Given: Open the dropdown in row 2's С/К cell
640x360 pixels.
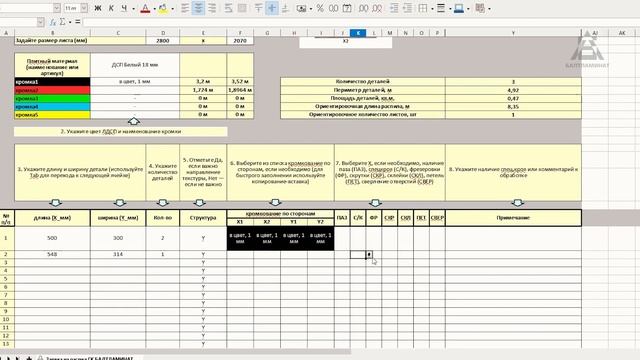Looking at the screenshot, I should point(369,255).
